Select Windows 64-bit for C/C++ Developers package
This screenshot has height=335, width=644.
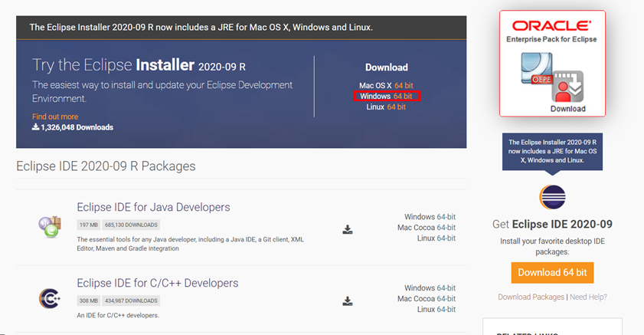point(446,287)
